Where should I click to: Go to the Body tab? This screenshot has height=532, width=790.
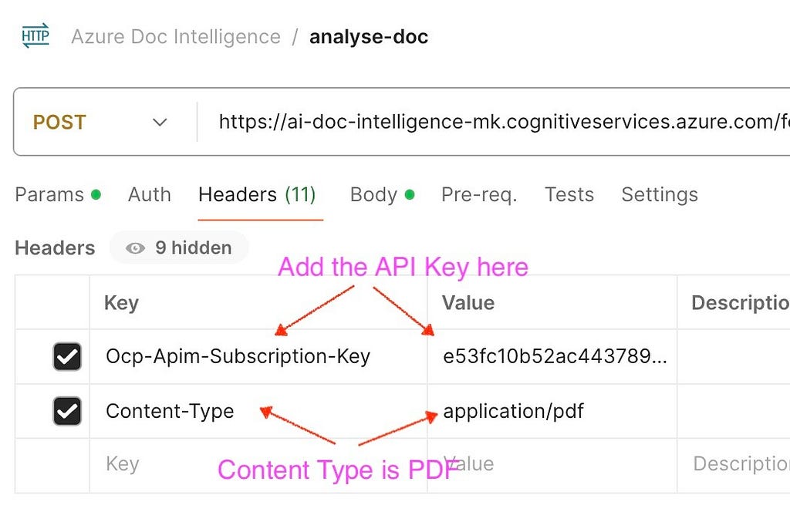click(382, 195)
